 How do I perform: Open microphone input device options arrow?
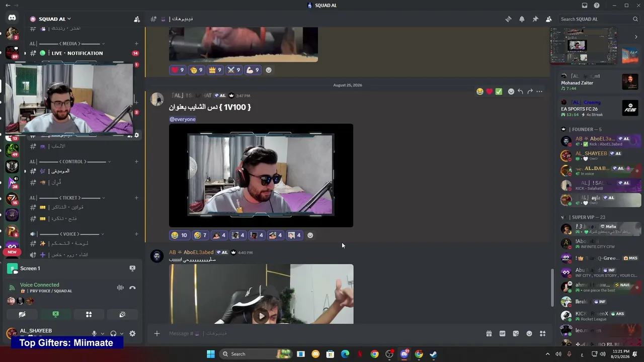point(103,333)
